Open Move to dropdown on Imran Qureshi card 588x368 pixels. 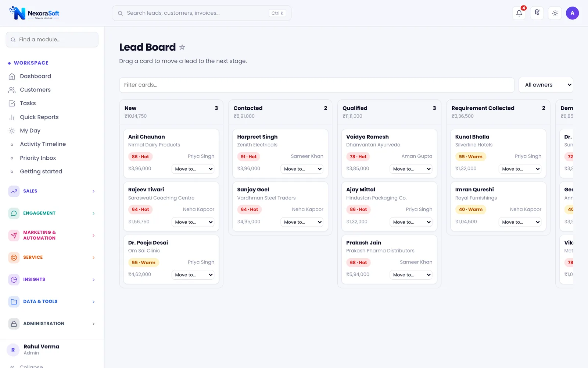tap(520, 222)
